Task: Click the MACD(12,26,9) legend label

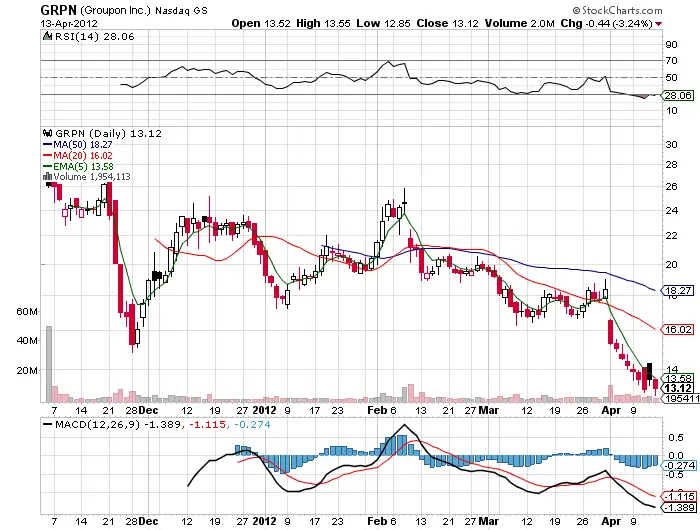Action: coord(97,424)
